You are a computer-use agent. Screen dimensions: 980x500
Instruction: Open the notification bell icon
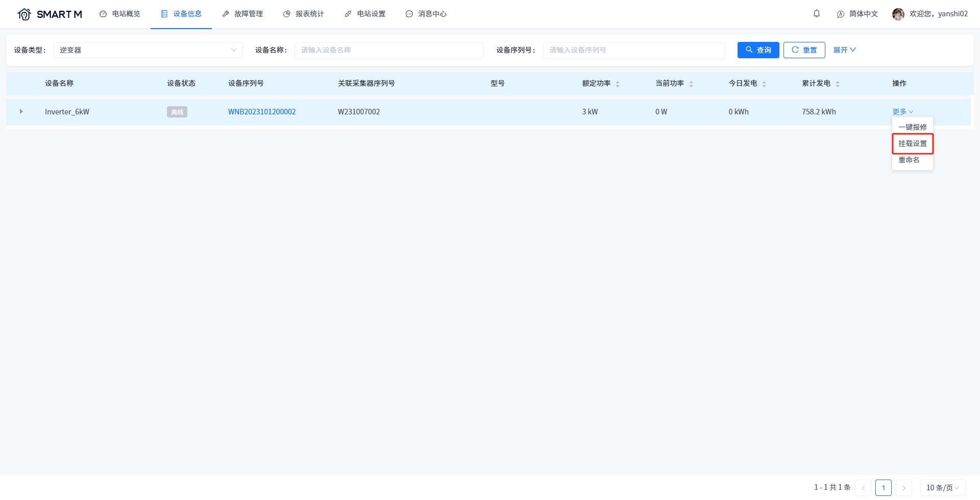click(817, 14)
